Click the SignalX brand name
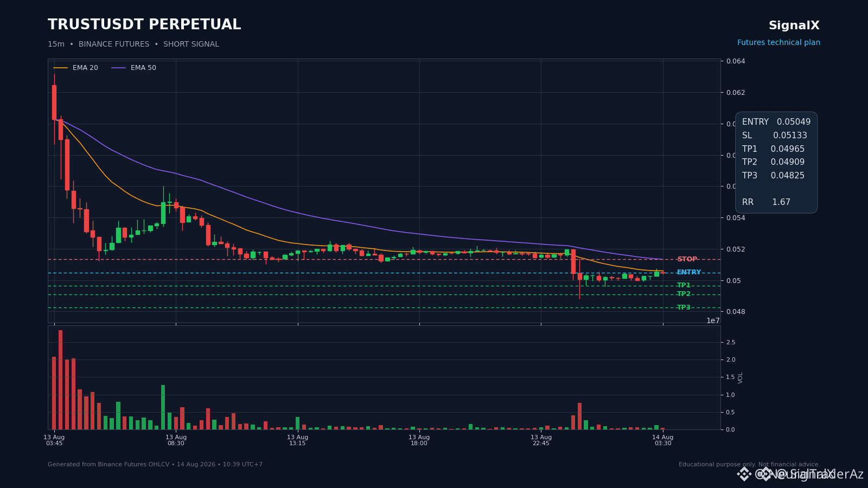 tap(794, 25)
